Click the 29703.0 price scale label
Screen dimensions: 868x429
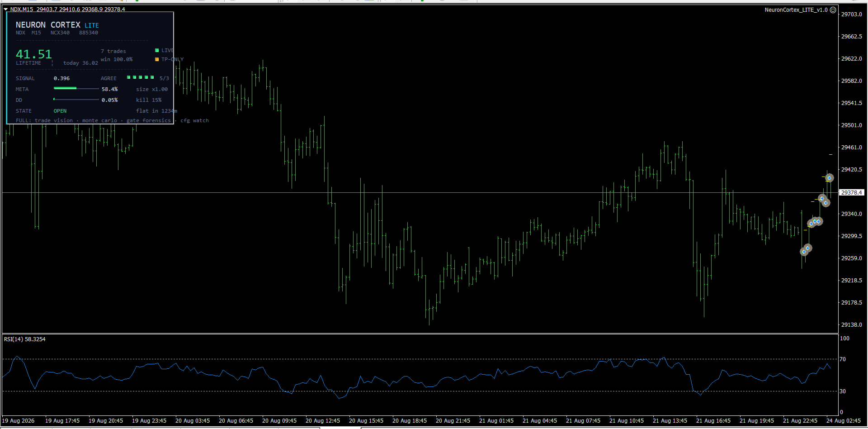pos(852,14)
